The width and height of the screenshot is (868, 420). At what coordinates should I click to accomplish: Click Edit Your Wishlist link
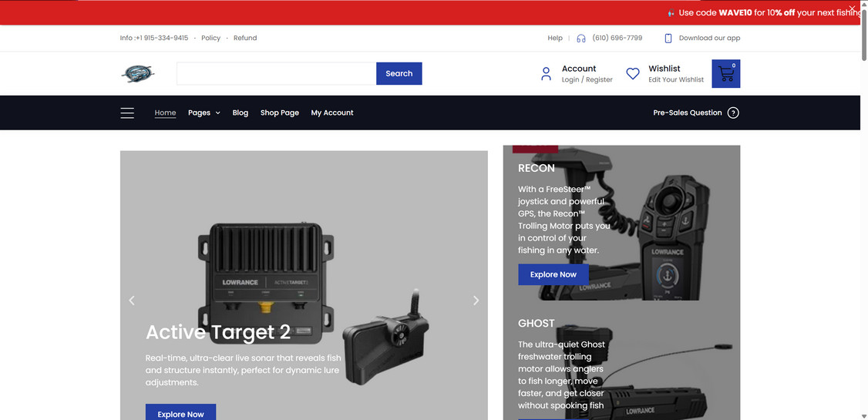677,79
